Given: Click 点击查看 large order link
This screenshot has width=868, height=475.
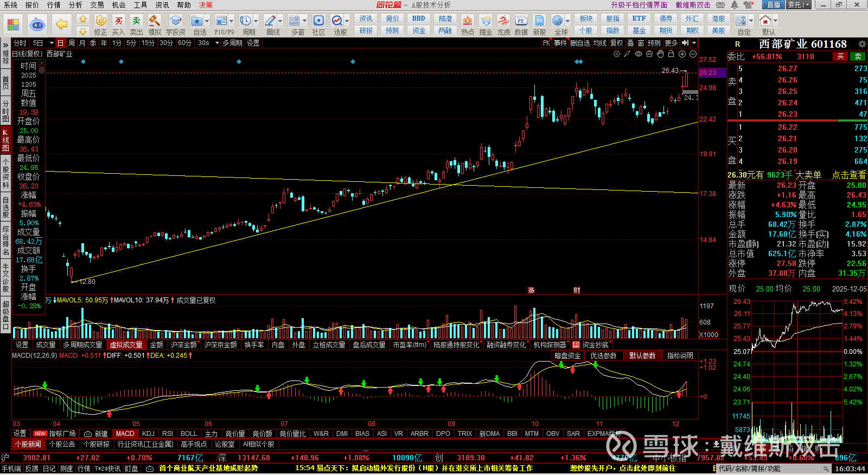Looking at the screenshot, I should tap(849, 175).
